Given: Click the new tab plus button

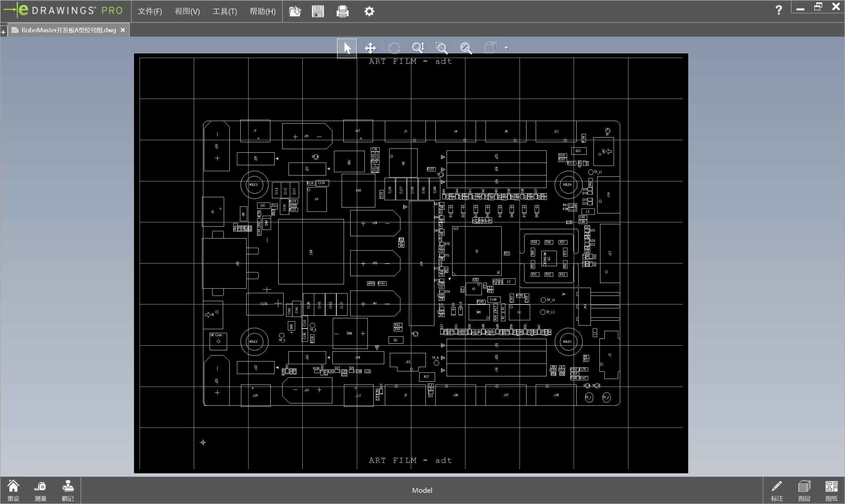Looking at the screenshot, I should pos(3,32).
